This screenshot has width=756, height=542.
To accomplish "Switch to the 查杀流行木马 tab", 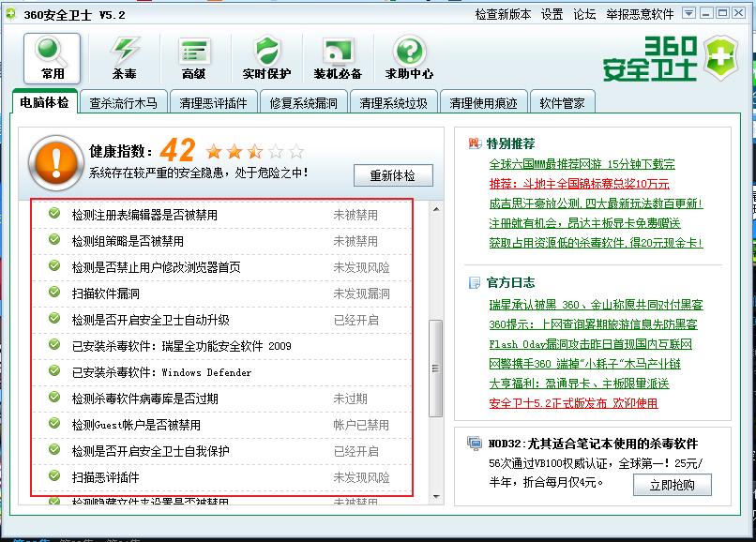I will 124,103.
